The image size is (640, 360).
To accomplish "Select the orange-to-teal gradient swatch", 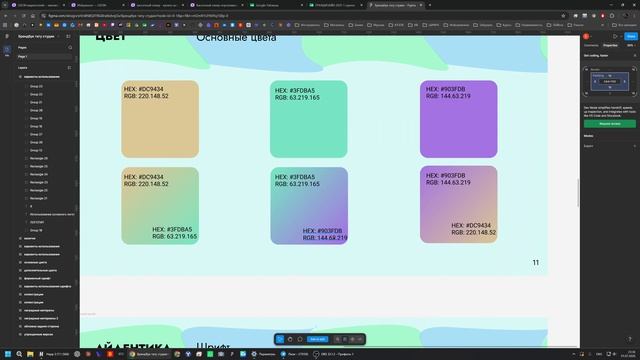I will [160, 206].
